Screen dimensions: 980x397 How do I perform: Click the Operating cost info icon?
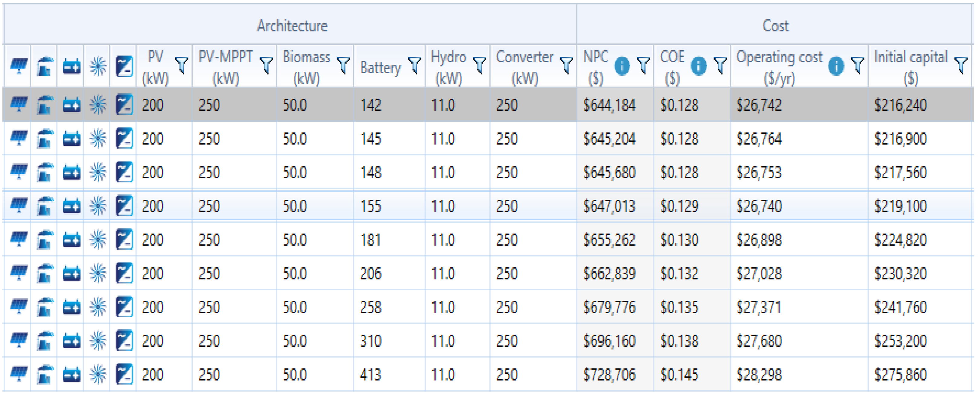(836, 66)
